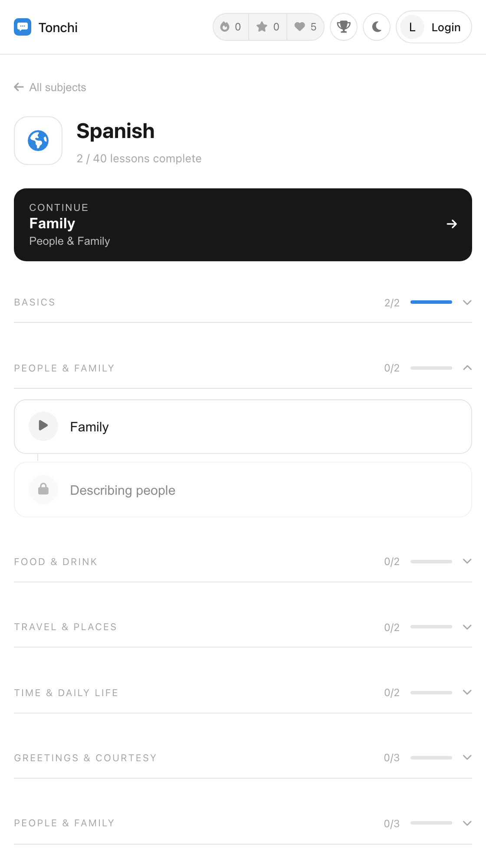Click arrow on the Continue card
The height and width of the screenshot is (868, 486).
(x=452, y=224)
